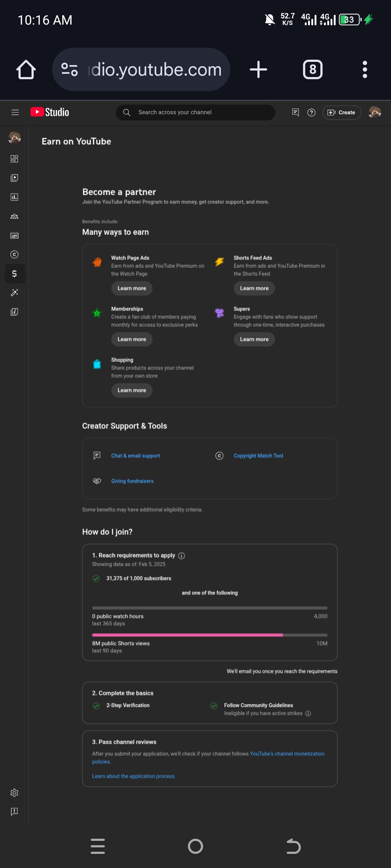Open the account avatar menu in header
The width and height of the screenshot is (391, 868).
point(375,112)
